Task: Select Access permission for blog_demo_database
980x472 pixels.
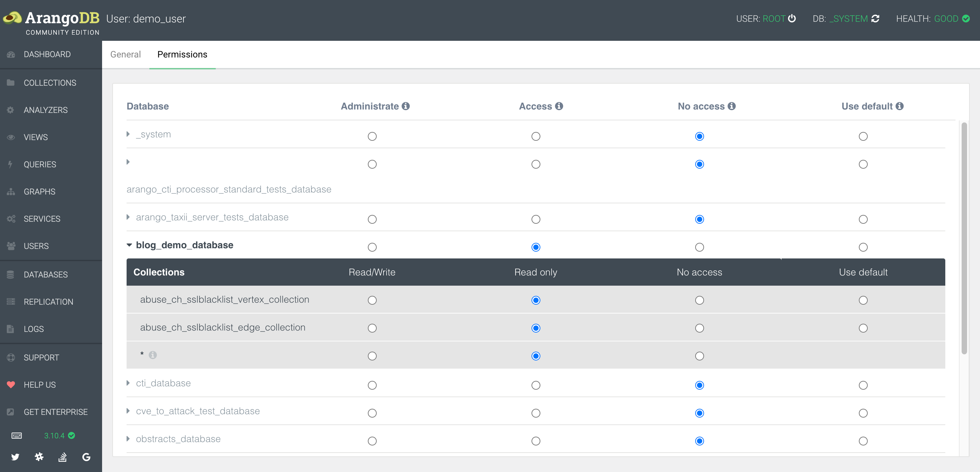Action: tap(536, 247)
